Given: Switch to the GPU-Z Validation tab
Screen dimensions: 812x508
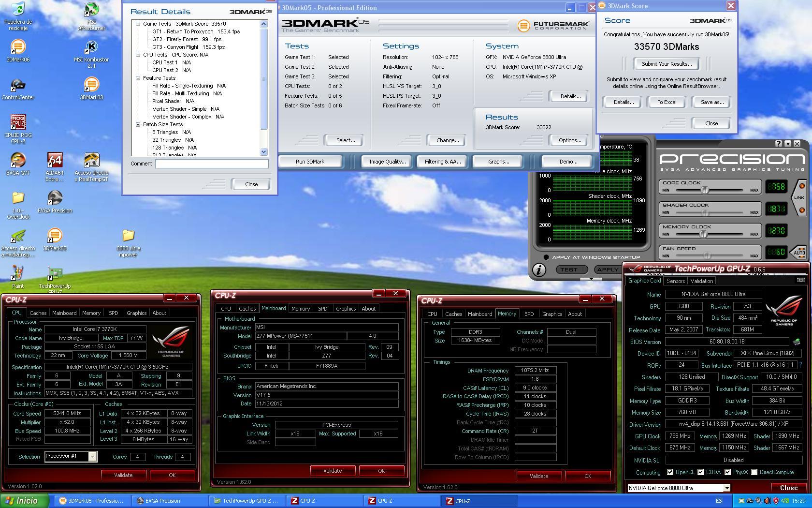Looking at the screenshot, I should click(x=701, y=281).
